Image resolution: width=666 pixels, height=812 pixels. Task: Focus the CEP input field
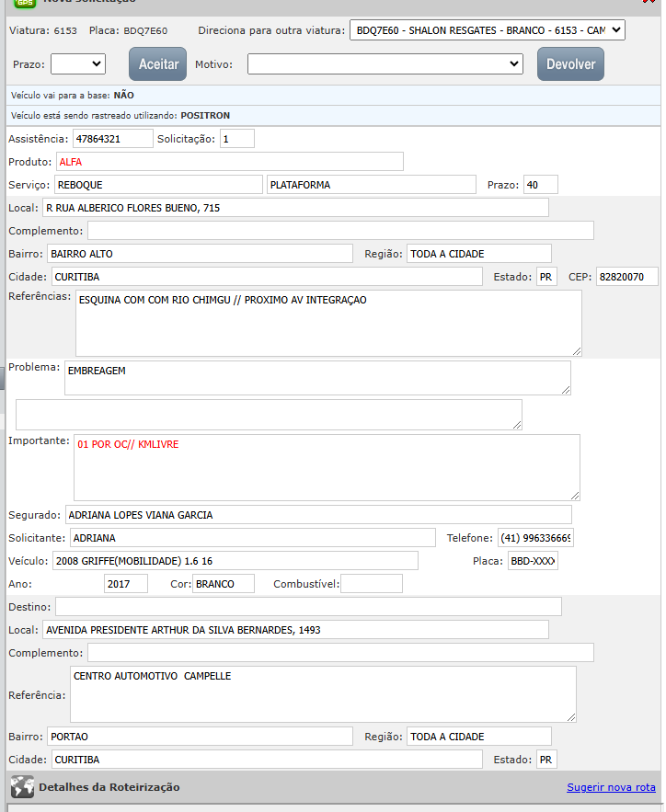[x=626, y=277]
